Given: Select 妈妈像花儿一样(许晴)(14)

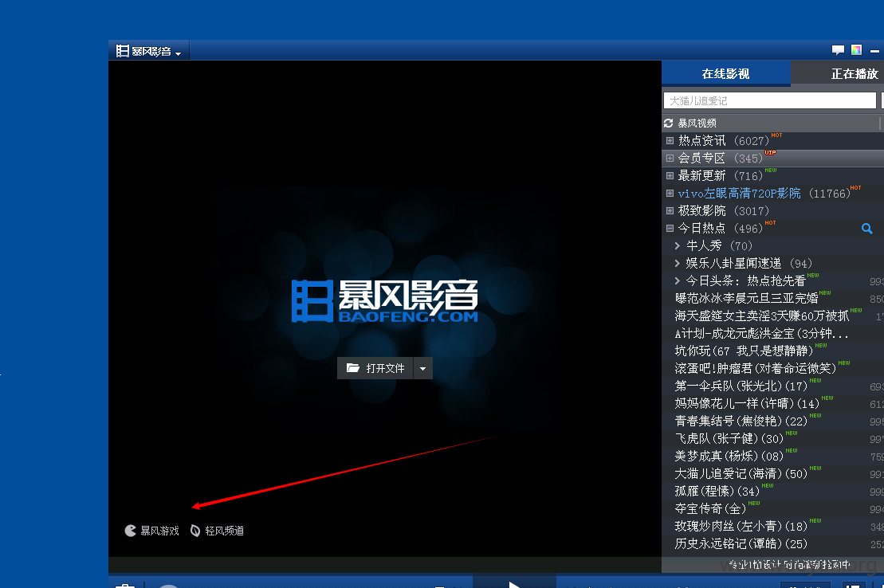Looking at the screenshot, I should pyautogui.click(x=747, y=404).
